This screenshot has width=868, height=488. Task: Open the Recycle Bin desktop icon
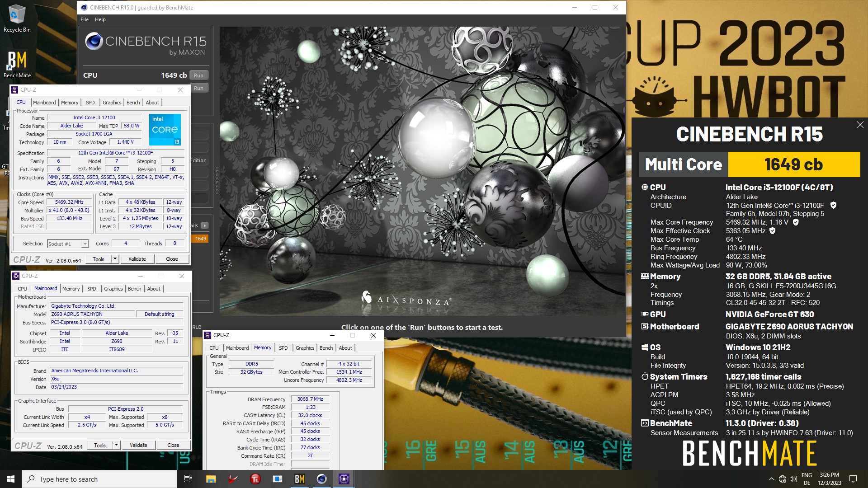pyautogui.click(x=17, y=19)
